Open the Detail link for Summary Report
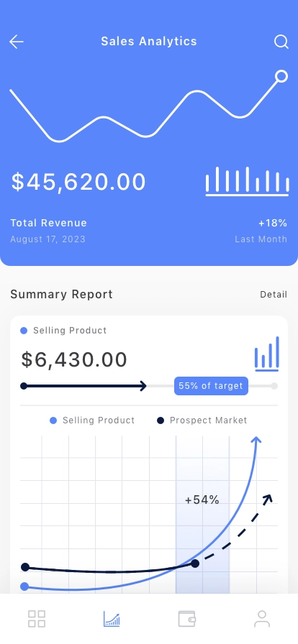The width and height of the screenshot is (298, 644). (x=274, y=295)
